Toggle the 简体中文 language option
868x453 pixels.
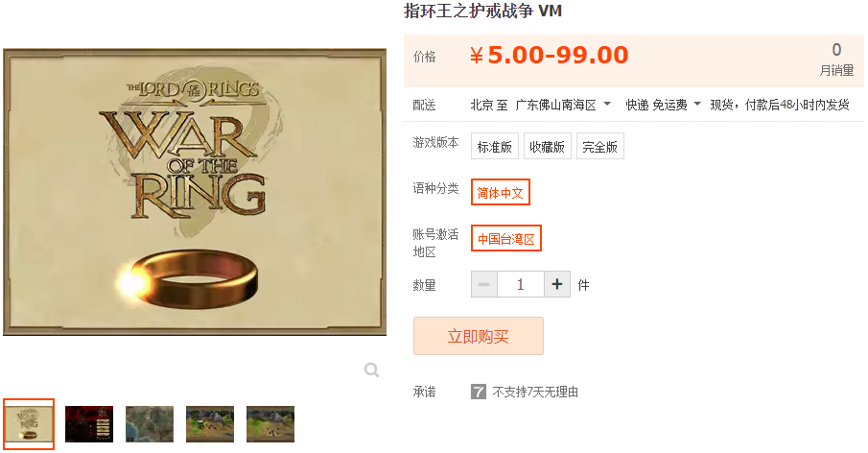[501, 192]
